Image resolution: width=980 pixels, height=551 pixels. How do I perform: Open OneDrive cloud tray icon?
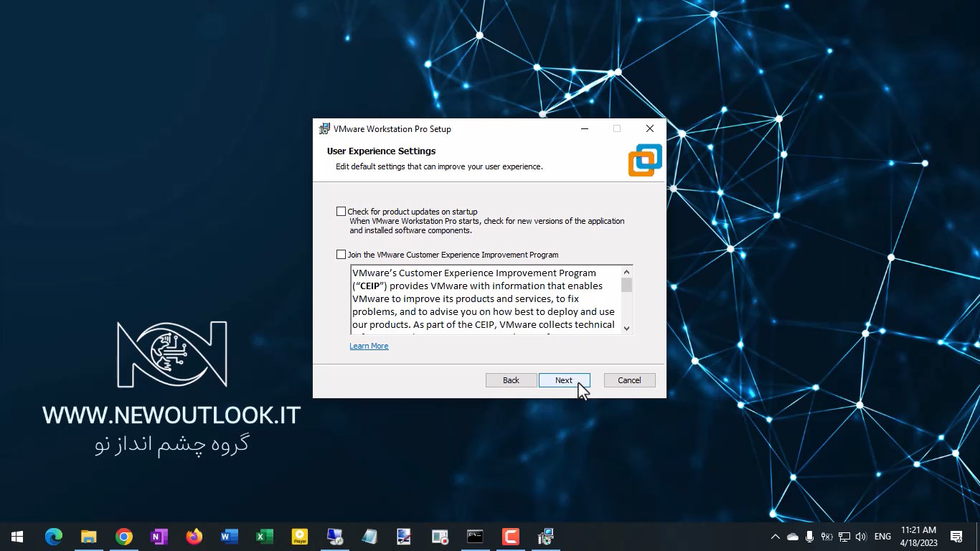793,537
